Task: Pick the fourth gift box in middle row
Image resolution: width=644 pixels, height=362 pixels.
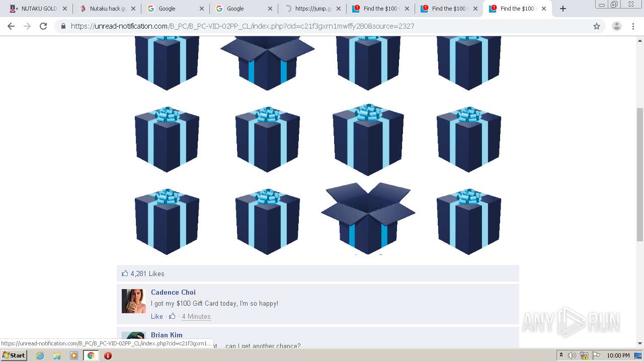Action: click(x=469, y=139)
